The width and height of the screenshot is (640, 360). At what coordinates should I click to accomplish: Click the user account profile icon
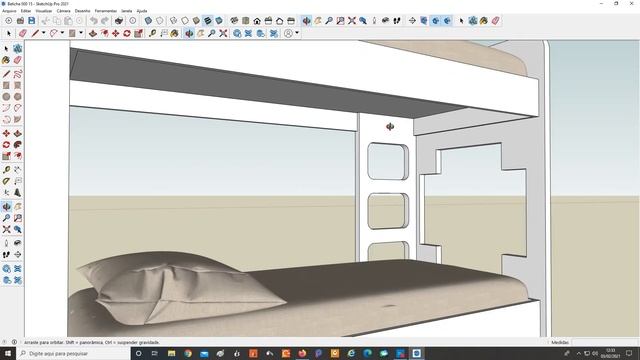288,33
